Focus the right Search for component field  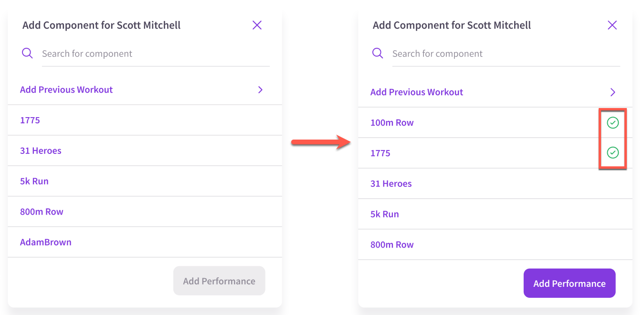[506, 54]
